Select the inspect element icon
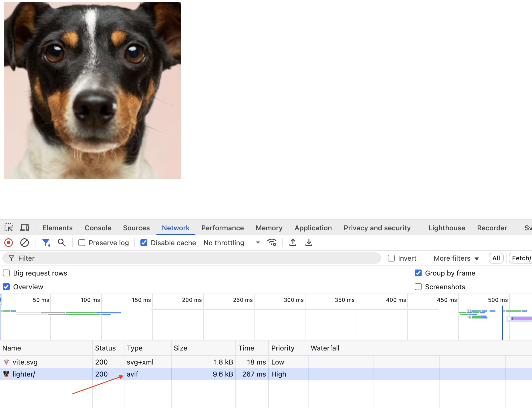The width and height of the screenshot is (532, 408). [x=9, y=227]
